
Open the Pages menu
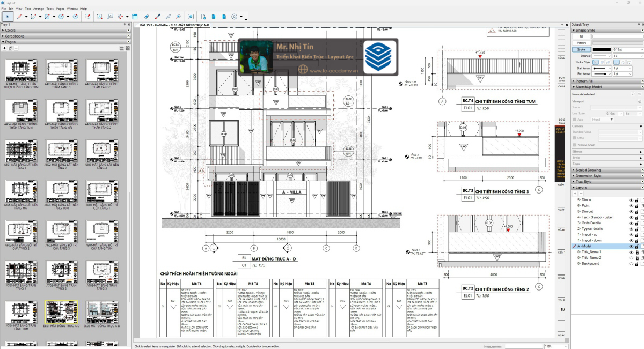click(x=60, y=9)
